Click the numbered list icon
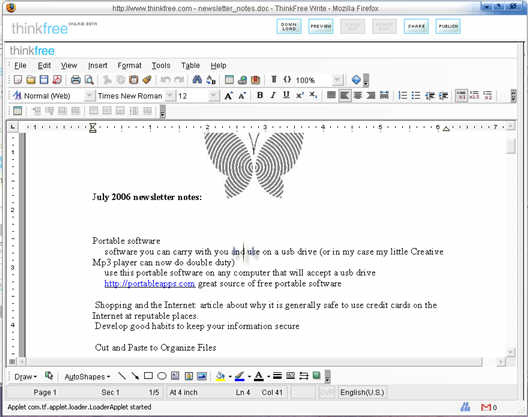The image size is (528, 417). 403,96
